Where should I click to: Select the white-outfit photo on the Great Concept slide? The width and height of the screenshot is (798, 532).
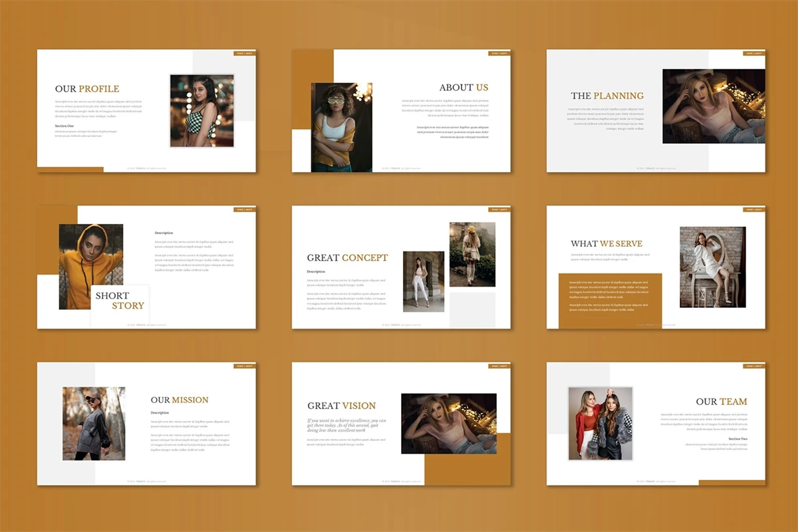tap(424, 281)
